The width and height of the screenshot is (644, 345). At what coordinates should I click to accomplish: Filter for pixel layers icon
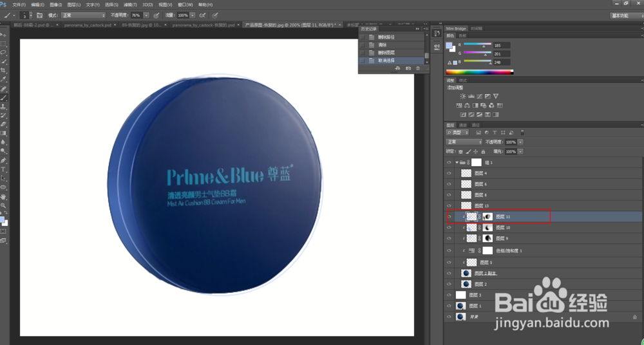coord(478,133)
